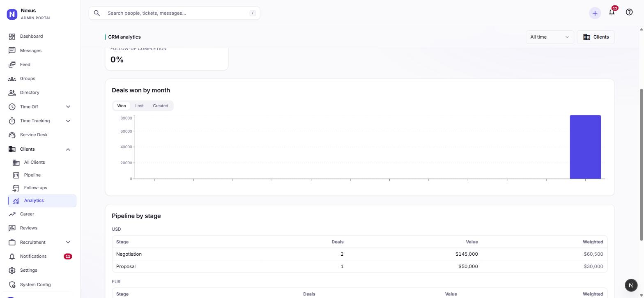
Task: Open Directory from sidebar label
Action: point(30,92)
